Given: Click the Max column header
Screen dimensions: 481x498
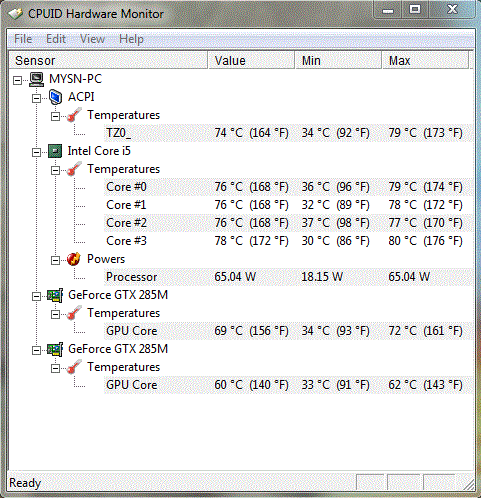Looking at the screenshot, I should [x=426, y=60].
